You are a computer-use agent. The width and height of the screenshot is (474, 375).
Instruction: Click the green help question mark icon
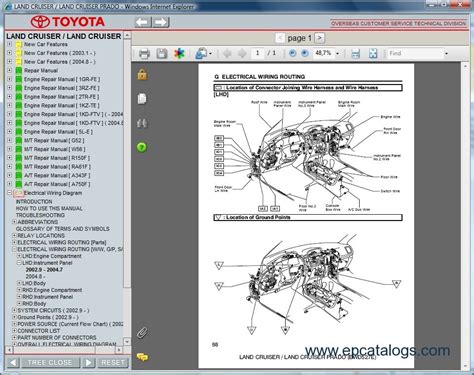coord(142,147)
